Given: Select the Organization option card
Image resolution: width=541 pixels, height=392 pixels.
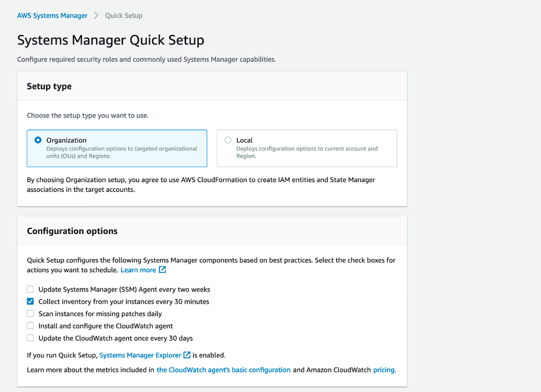Looking at the screenshot, I should 117,148.
